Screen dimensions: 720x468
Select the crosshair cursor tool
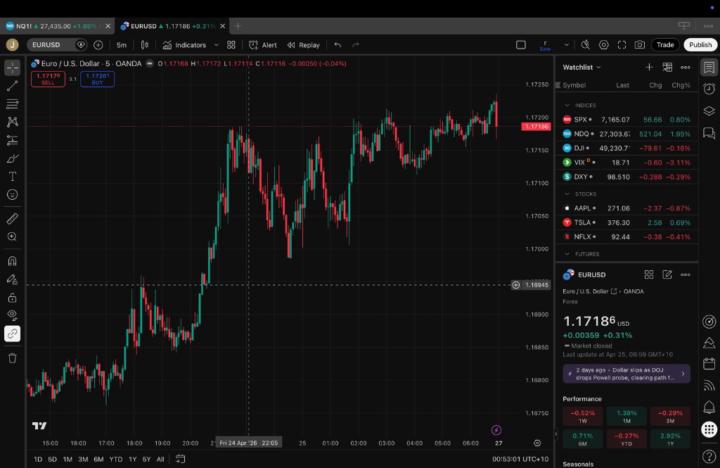coord(12,68)
